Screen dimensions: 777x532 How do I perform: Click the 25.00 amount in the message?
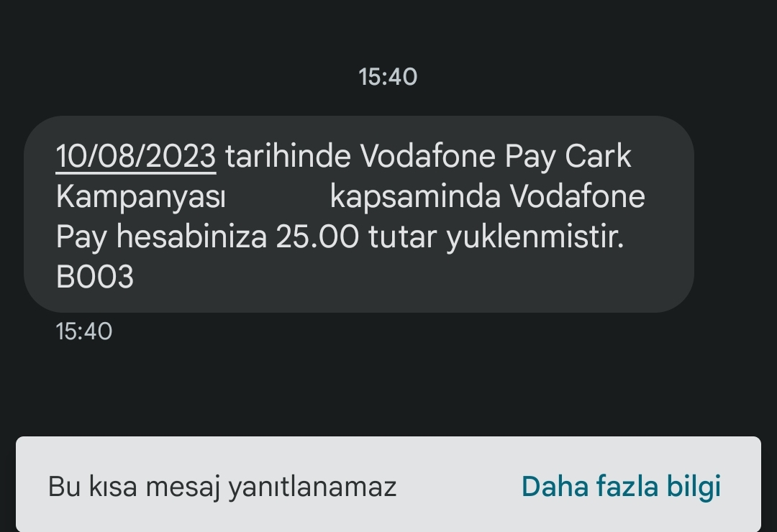(x=317, y=237)
